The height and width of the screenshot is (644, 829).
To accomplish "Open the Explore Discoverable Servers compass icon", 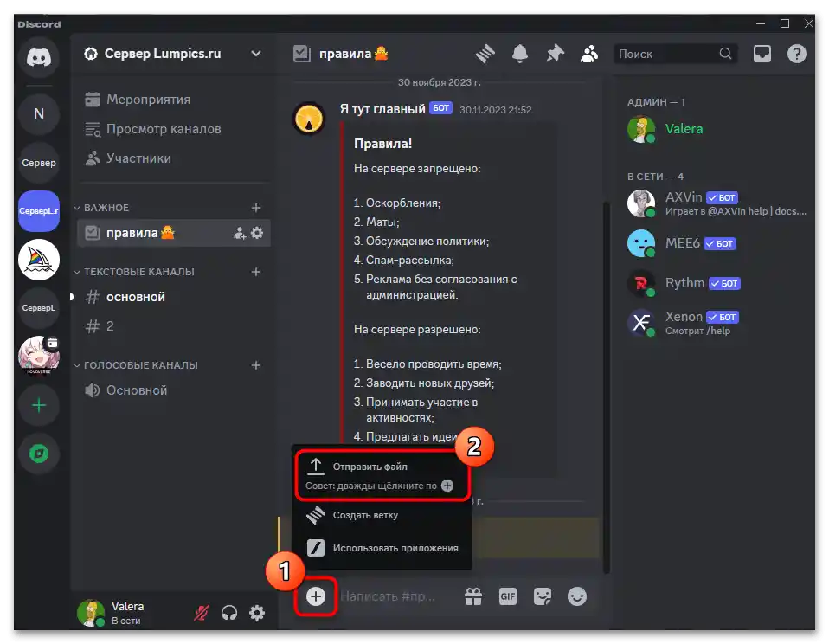I will click(39, 454).
